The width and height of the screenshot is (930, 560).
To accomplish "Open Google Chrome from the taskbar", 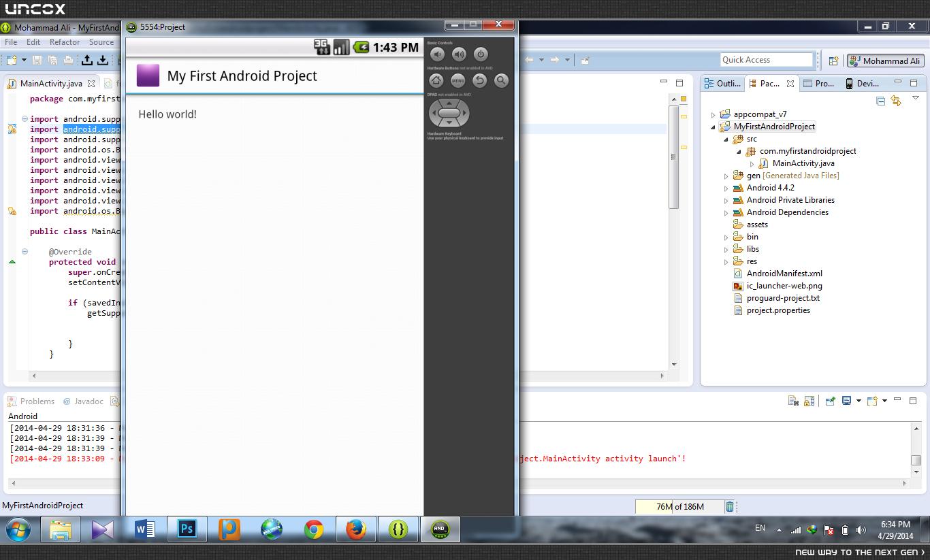I will pyautogui.click(x=314, y=529).
